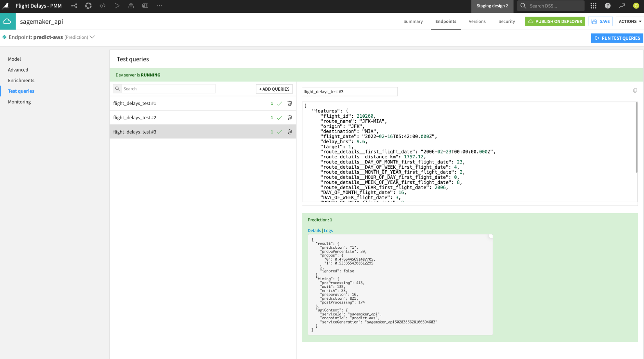The width and height of the screenshot is (644, 359).
Task: Click the copy icon beside the query name field
Action: coord(635,91)
